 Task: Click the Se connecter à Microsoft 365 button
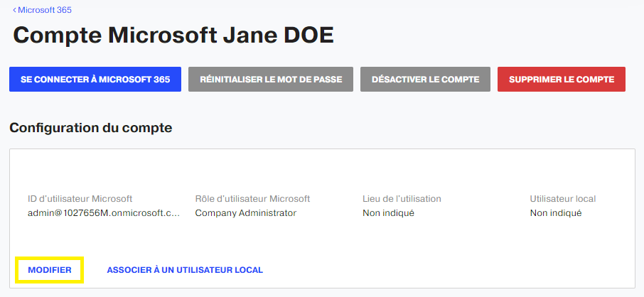tap(95, 80)
